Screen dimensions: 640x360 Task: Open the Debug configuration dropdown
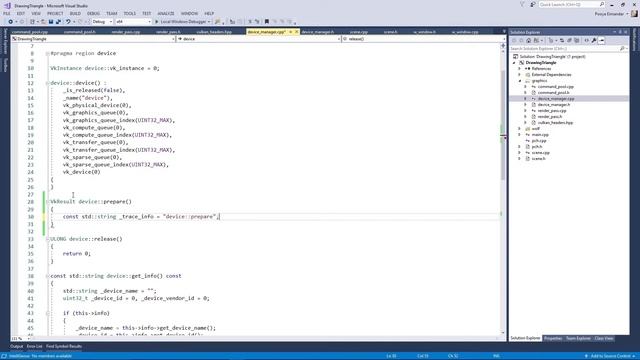point(111,22)
